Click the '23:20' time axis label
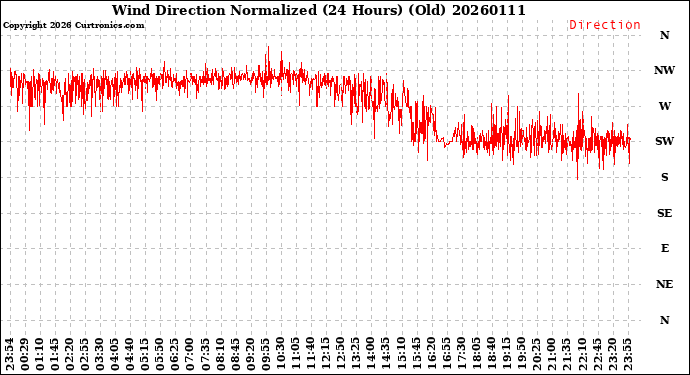 tap(612, 354)
